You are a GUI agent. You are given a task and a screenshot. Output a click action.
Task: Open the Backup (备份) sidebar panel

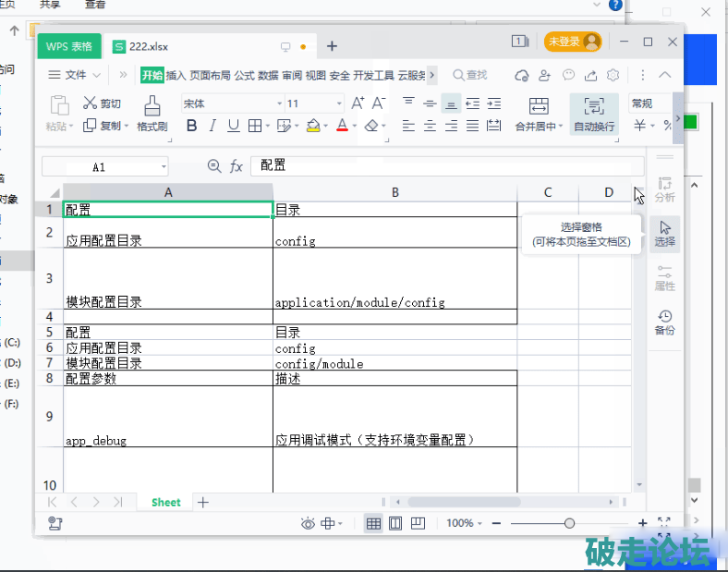tap(664, 321)
